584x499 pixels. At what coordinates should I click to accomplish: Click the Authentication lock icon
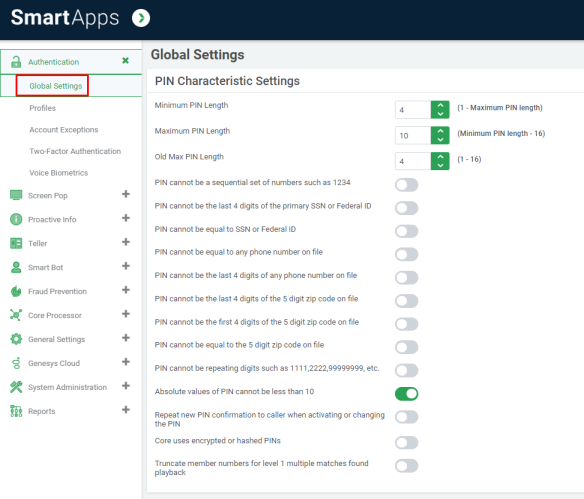[16, 61]
